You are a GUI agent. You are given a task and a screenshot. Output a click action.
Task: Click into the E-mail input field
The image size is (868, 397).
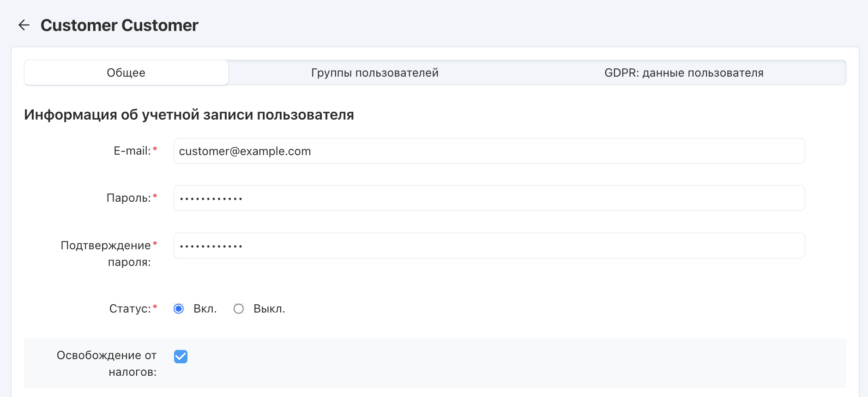pos(488,151)
